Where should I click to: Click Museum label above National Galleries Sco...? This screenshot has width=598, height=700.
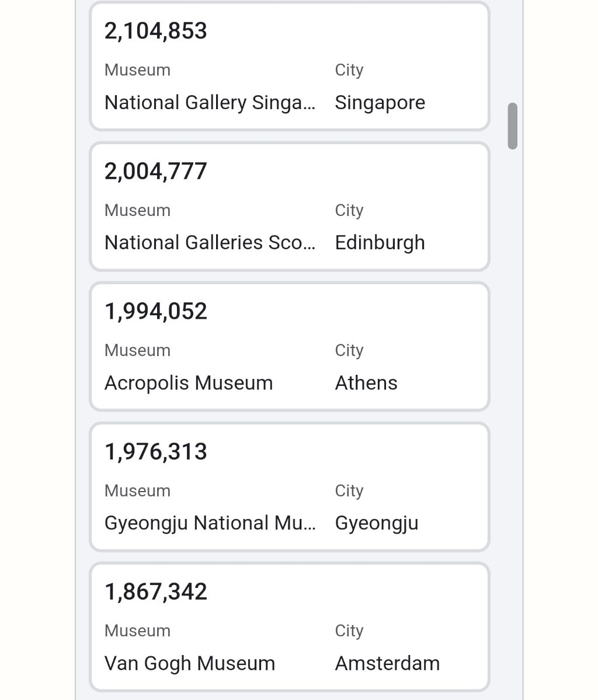(x=138, y=210)
